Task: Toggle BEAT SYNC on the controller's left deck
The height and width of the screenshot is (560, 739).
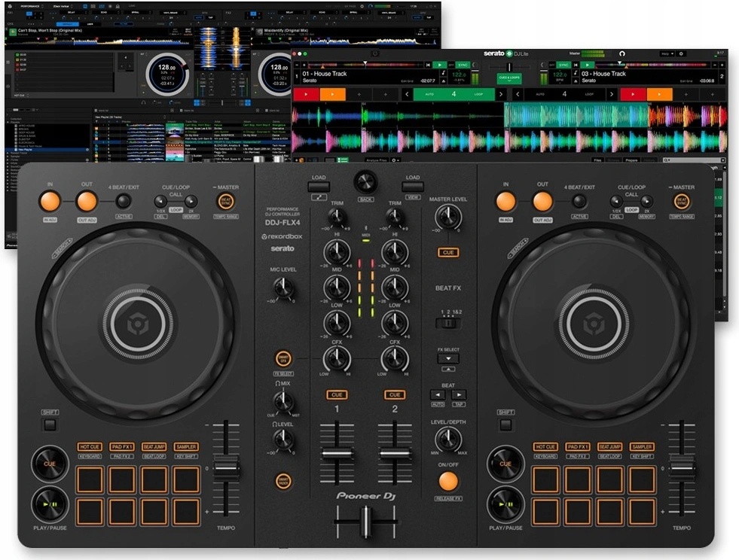Action: click(226, 201)
